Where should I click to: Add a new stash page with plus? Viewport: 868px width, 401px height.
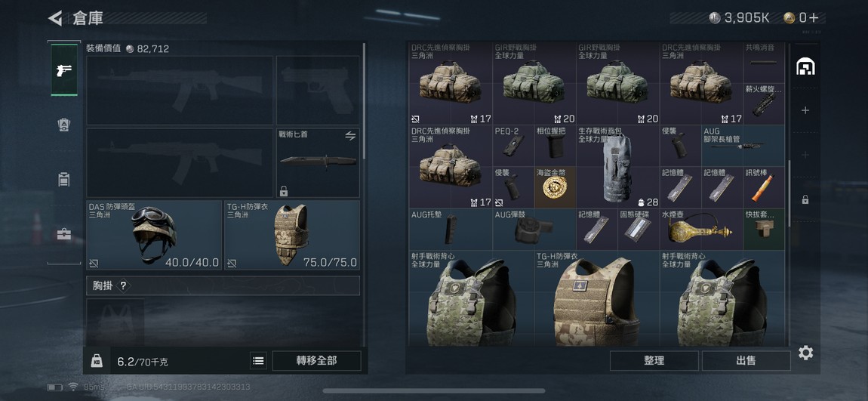coord(805,110)
